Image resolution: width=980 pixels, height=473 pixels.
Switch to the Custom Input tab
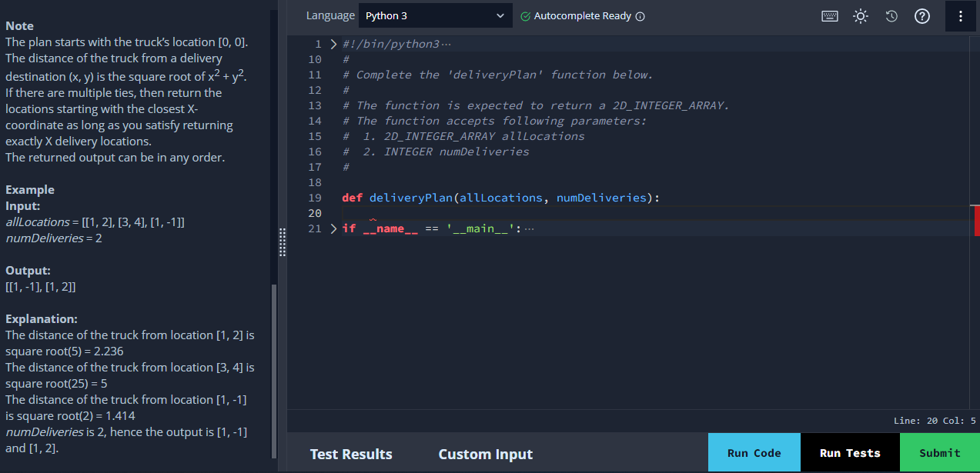(x=485, y=454)
